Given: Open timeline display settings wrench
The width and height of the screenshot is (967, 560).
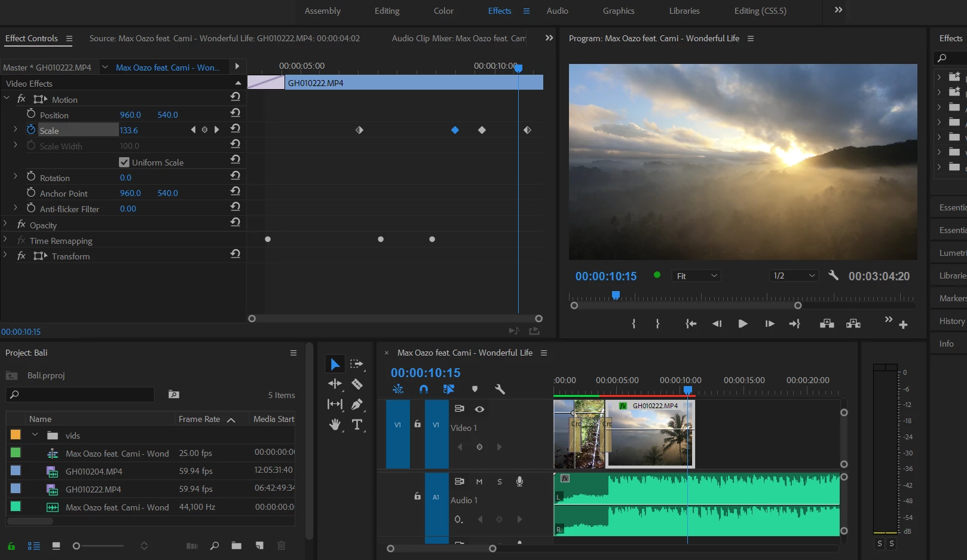Looking at the screenshot, I should click(500, 389).
